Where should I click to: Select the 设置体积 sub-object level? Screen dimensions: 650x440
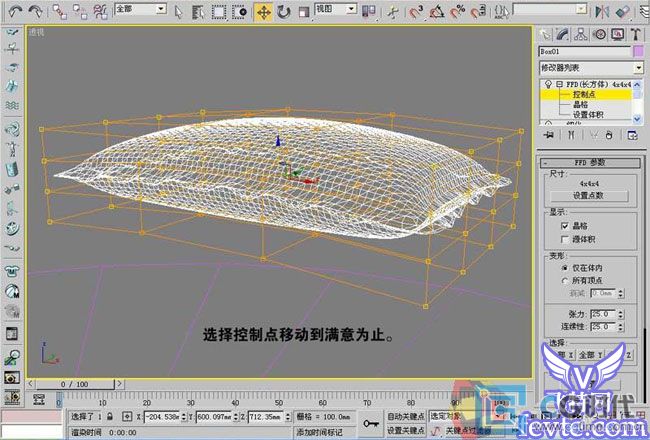coord(588,114)
